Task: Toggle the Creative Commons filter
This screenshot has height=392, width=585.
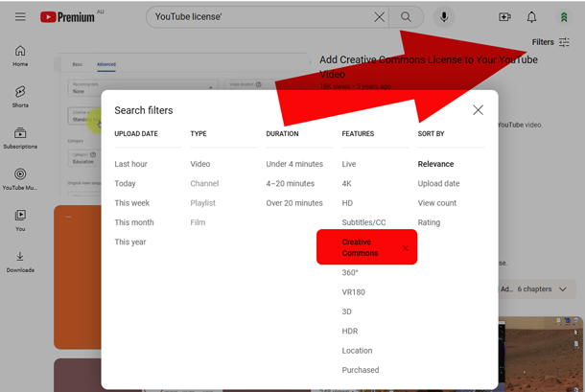Action: pos(360,247)
